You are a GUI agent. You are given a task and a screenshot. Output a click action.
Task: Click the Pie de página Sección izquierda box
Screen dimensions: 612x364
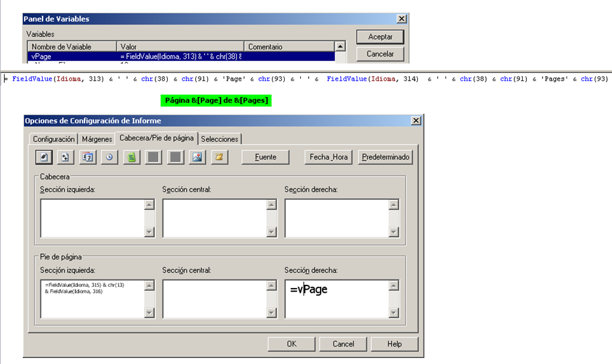tap(92, 299)
